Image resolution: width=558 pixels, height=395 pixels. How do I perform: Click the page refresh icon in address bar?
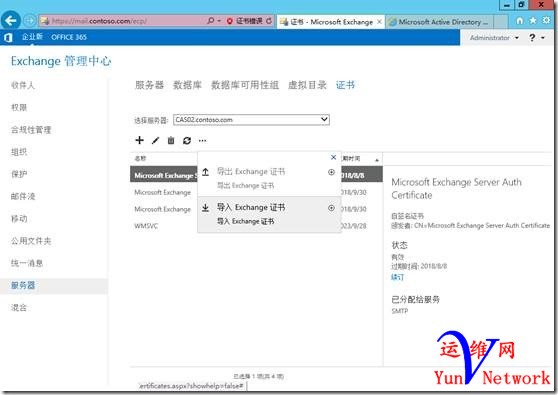(x=269, y=21)
